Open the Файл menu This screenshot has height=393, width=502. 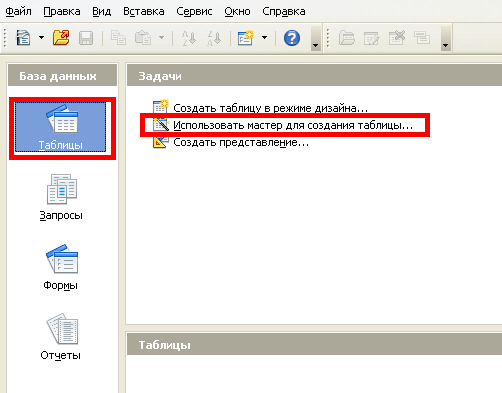coord(18,11)
